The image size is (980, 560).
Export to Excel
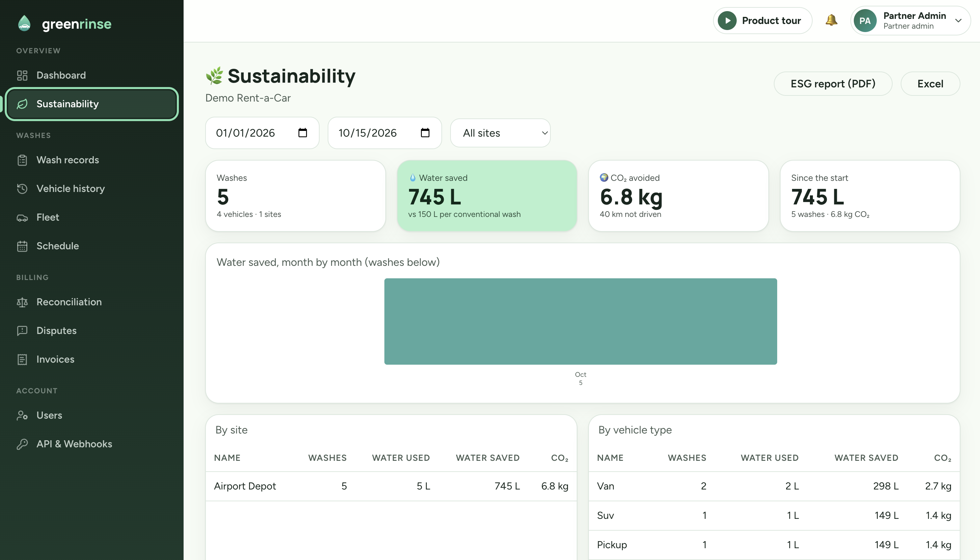[x=930, y=84]
